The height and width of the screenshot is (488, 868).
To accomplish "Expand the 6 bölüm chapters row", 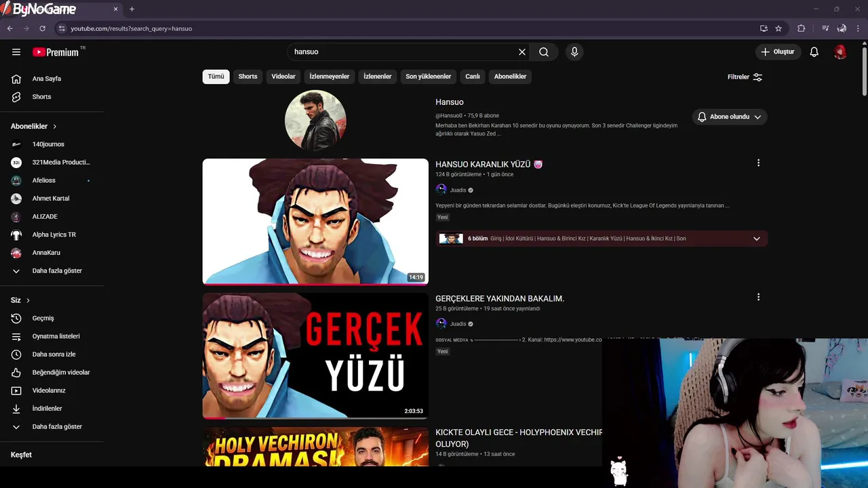I will click(x=601, y=239).
